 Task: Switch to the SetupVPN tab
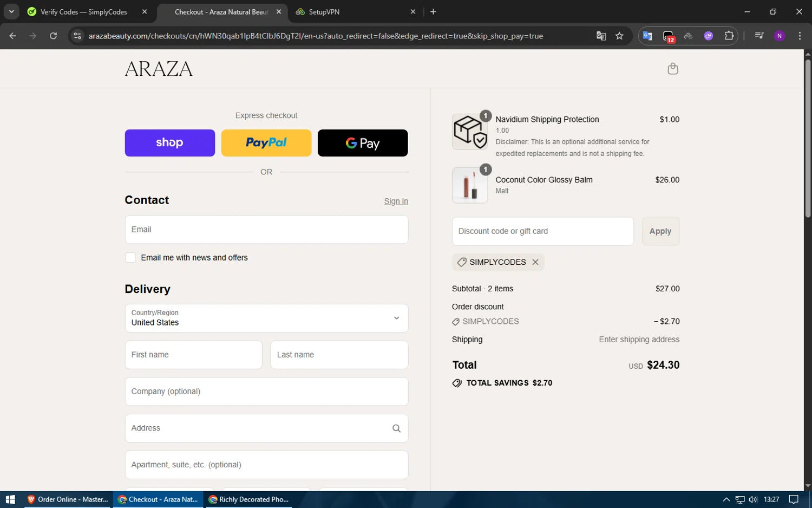click(x=324, y=12)
